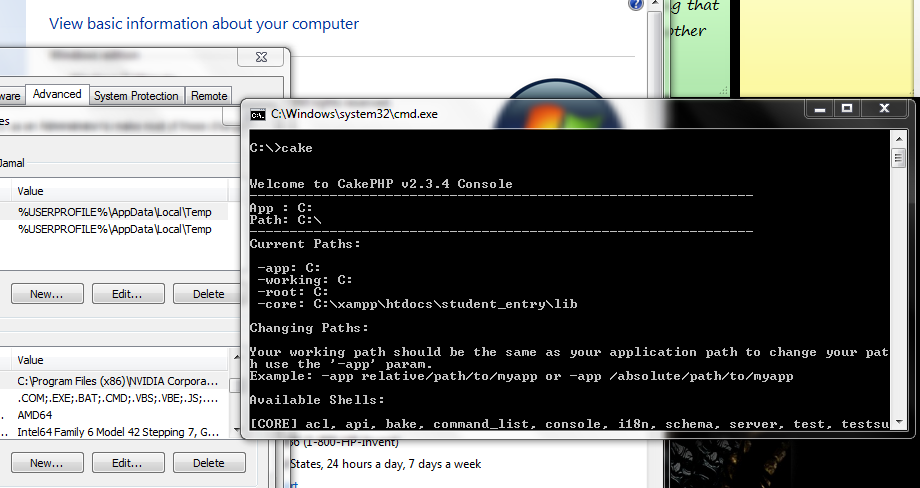Click 'View basic information about your computer' heading
Viewport: 920px width, 488px height.
point(204,23)
